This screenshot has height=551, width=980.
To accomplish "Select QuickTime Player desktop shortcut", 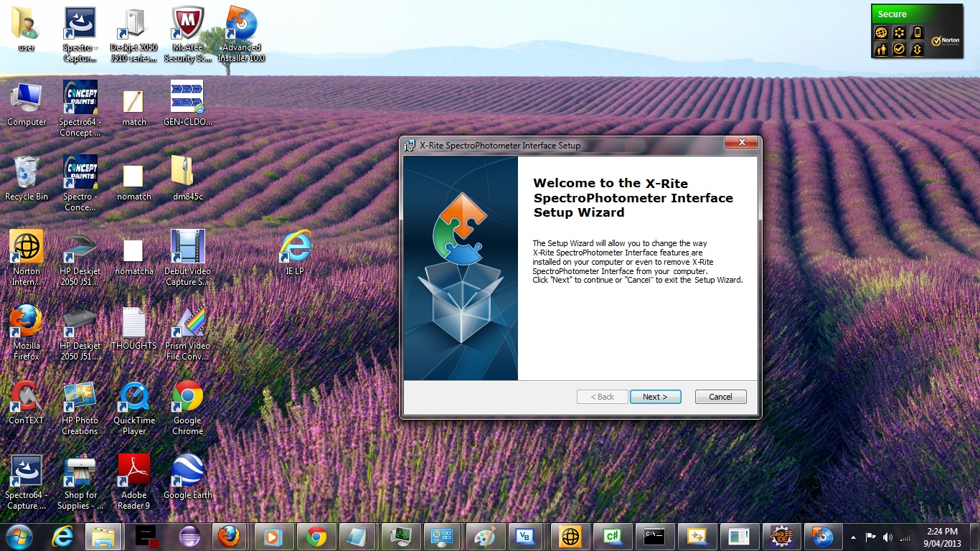I will pyautogui.click(x=133, y=407).
